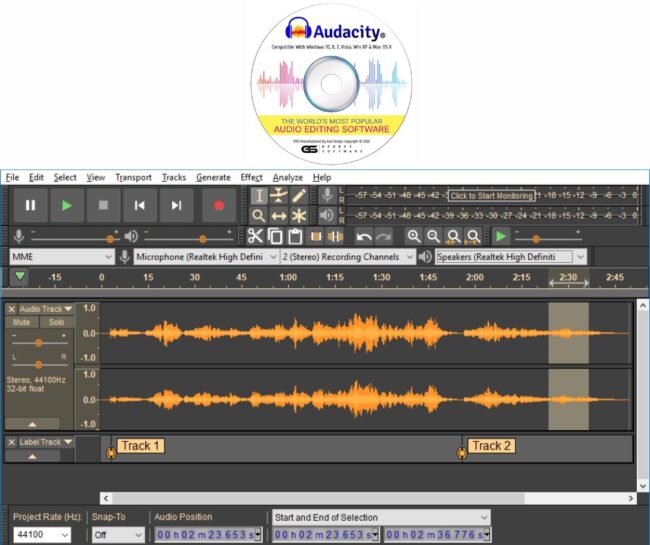
Task: Click the Fit Project zoom icon
Action: click(473, 237)
